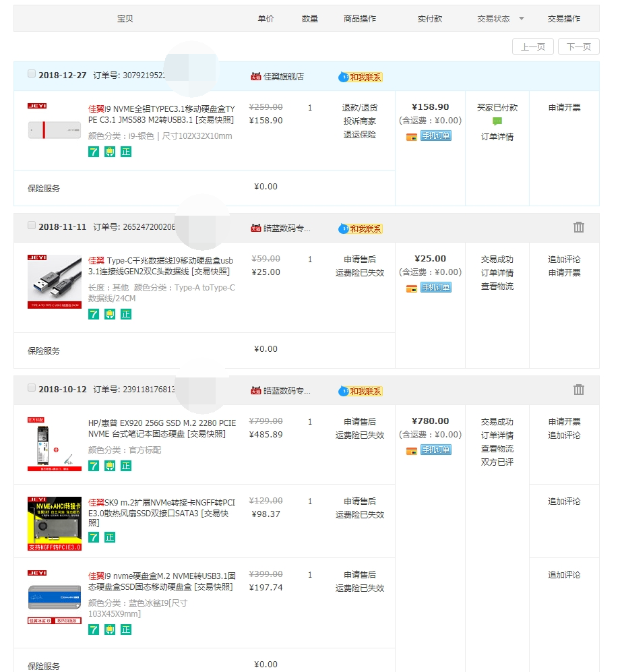Click the Tmall icon on the 2018-11-11 order

[x=255, y=228]
